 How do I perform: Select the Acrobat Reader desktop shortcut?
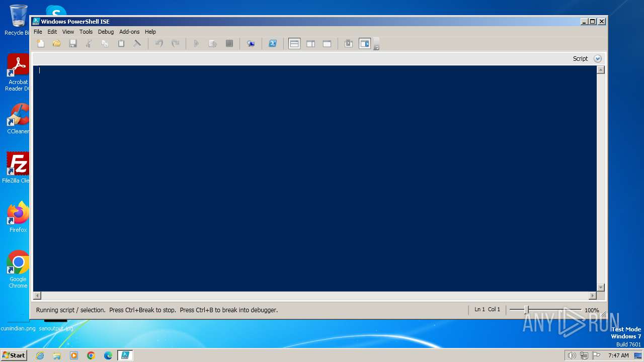pyautogui.click(x=18, y=73)
